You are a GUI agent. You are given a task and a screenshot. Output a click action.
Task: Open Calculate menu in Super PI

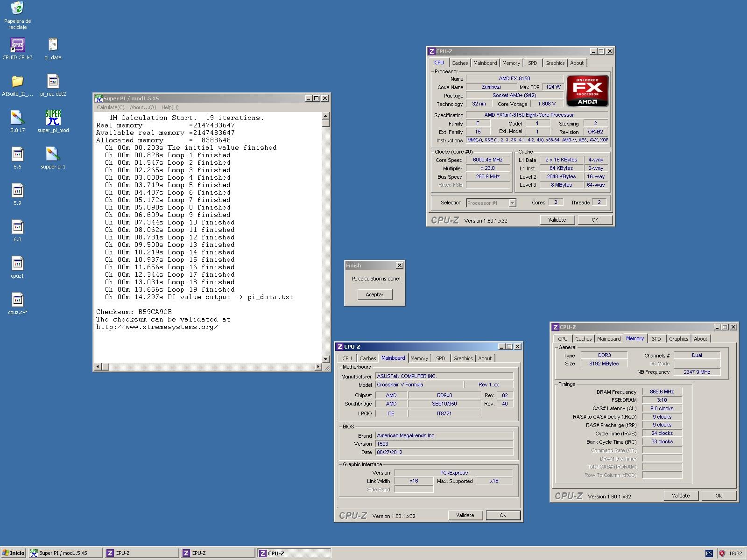[110, 107]
